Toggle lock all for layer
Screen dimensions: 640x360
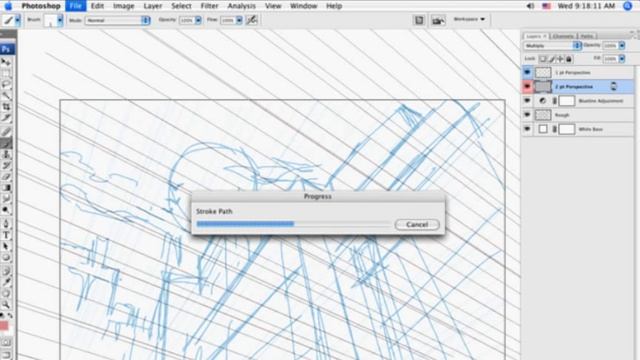569,59
